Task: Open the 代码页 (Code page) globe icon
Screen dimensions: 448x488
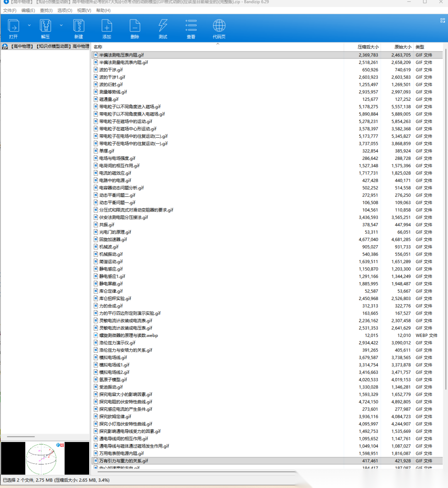Action: [x=219, y=28]
